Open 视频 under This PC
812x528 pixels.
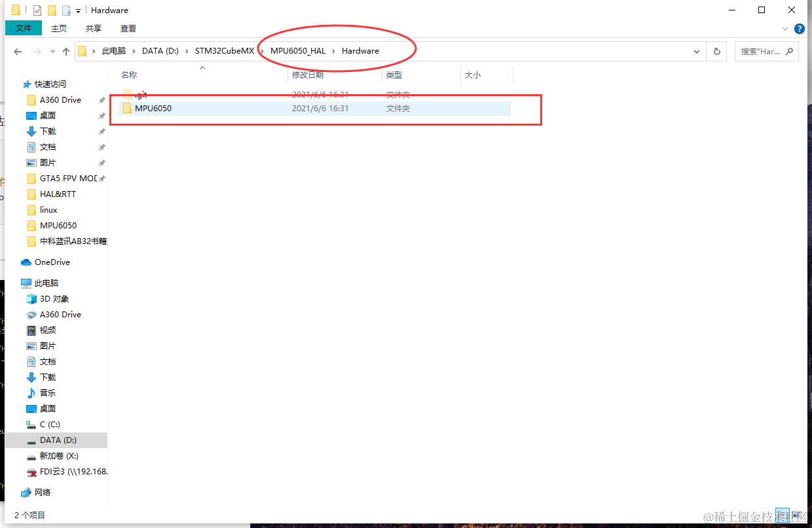point(47,330)
